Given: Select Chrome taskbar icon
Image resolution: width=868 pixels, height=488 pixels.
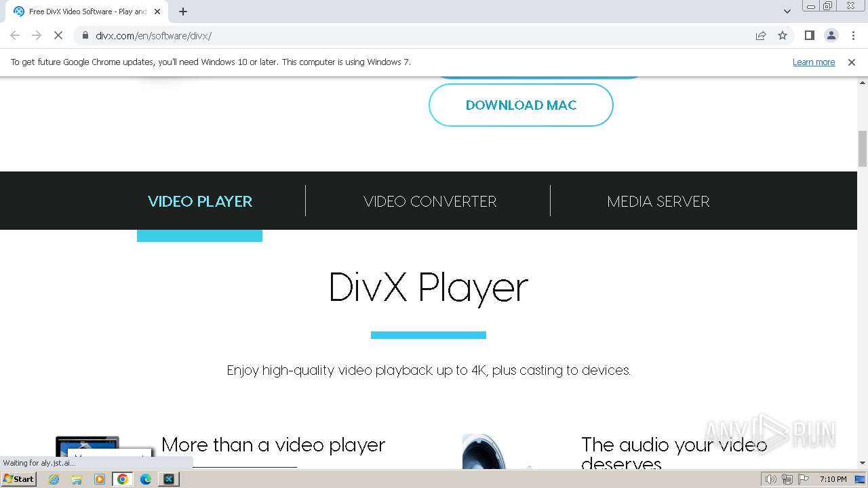Looking at the screenshot, I should (x=123, y=479).
